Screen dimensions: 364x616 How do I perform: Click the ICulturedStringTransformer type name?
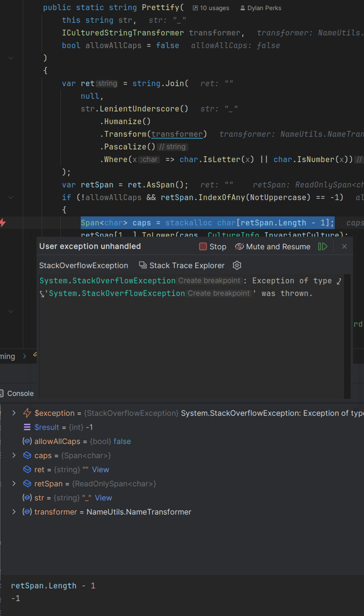(x=123, y=33)
